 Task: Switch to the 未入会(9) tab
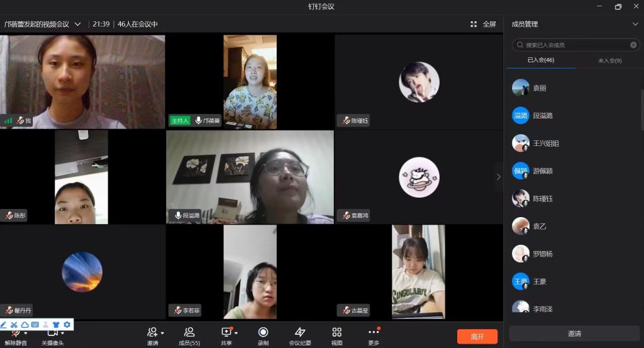pyautogui.click(x=609, y=60)
